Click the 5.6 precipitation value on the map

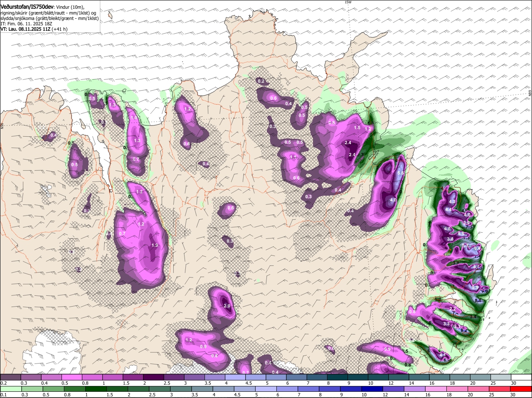(x=401, y=173)
